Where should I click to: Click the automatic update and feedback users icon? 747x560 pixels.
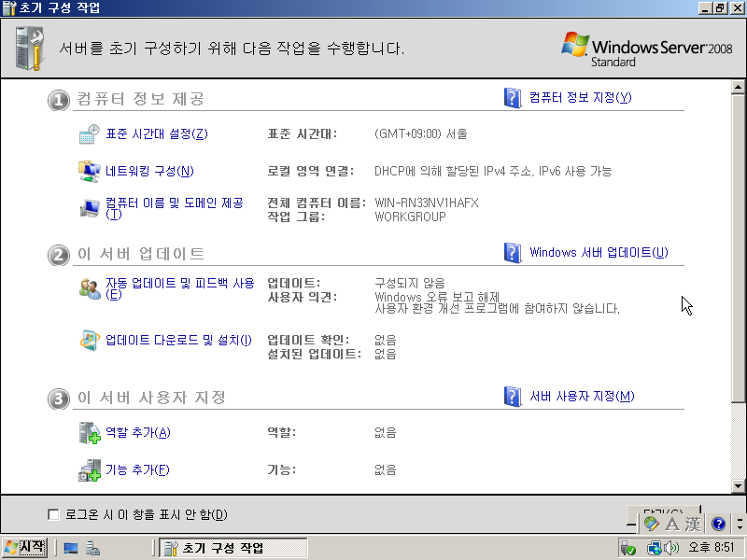(x=90, y=288)
